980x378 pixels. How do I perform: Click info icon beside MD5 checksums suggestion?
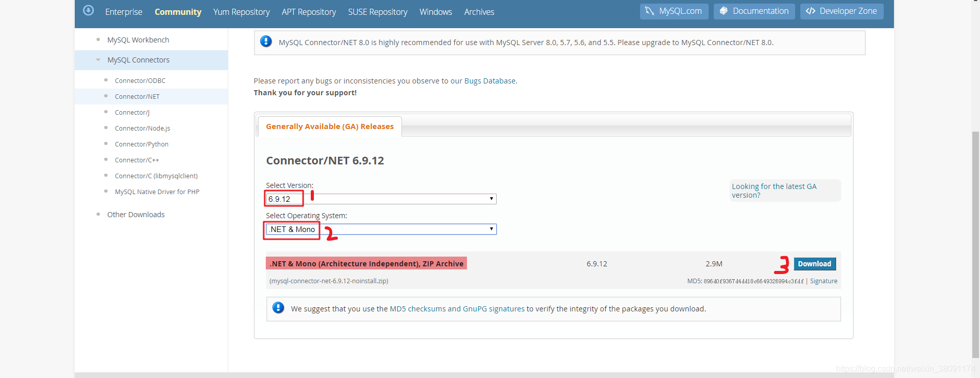(278, 308)
